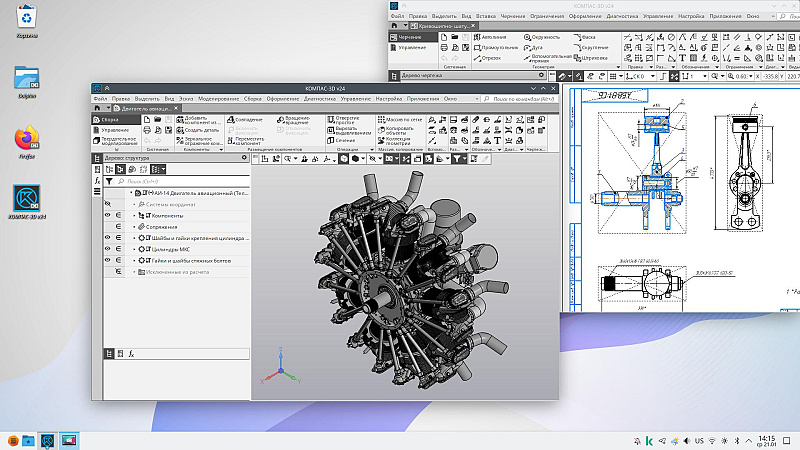Expand the Компоненты tree node
The image size is (800, 450).
[x=134, y=215]
